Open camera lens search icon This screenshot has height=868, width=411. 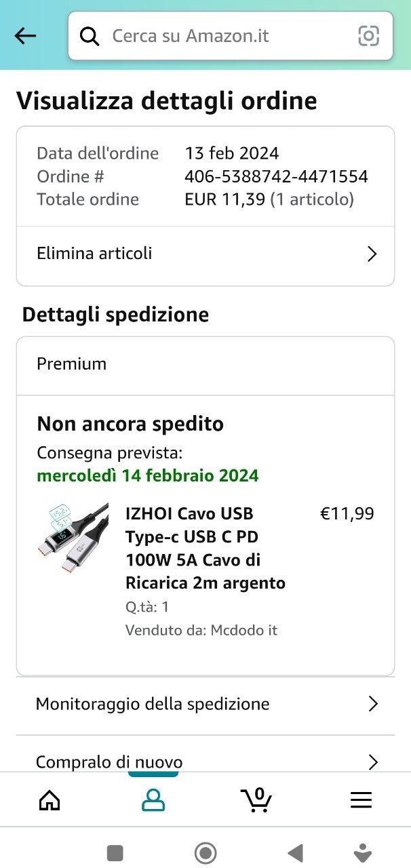point(368,36)
